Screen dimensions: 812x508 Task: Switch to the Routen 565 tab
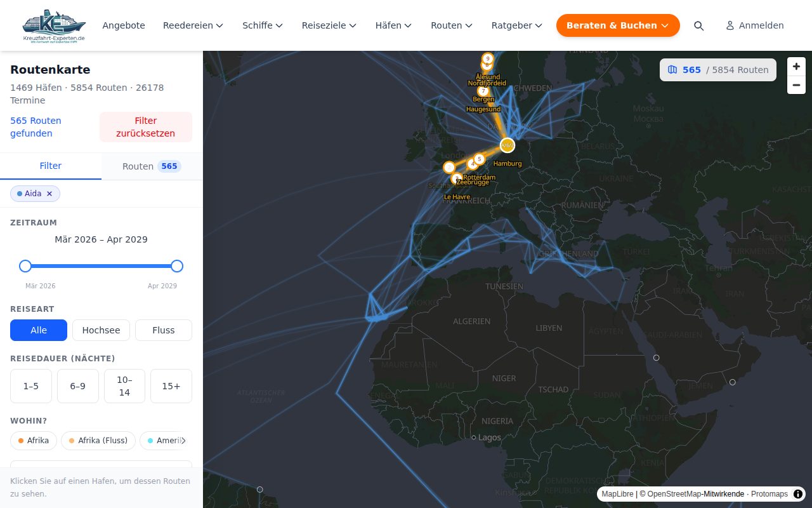(x=152, y=166)
